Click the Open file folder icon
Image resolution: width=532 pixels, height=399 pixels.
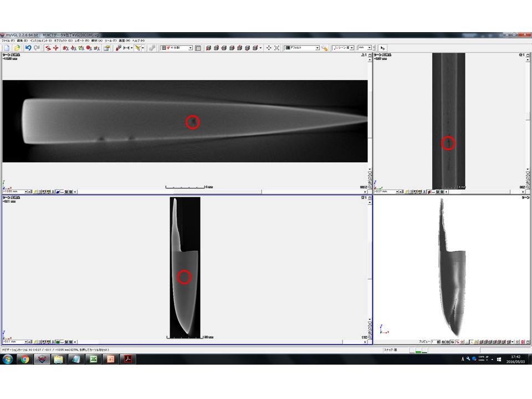pos(17,48)
